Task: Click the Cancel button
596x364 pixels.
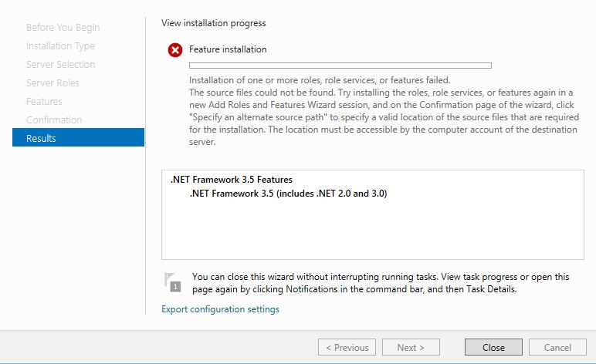Action: point(557,347)
